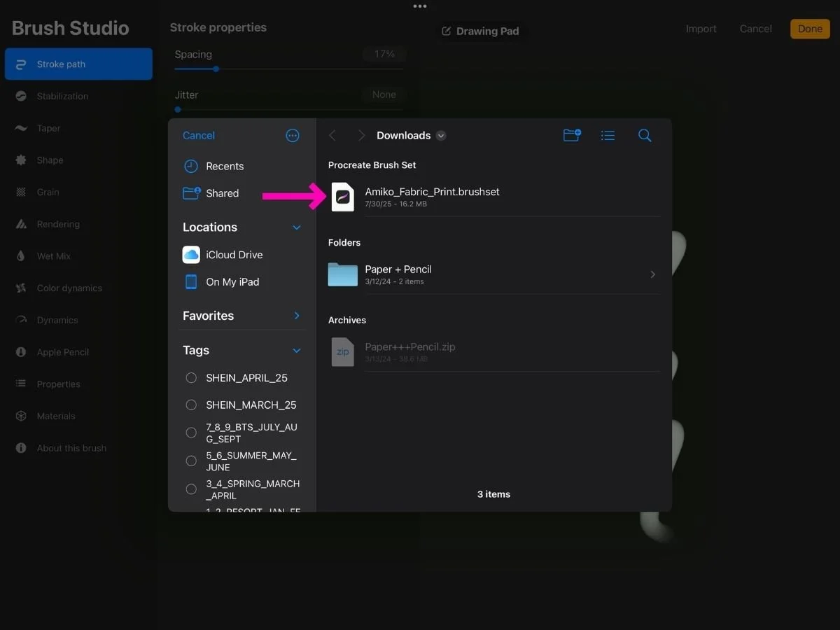840x630 pixels.
Task: Open the On My iPad icon
Action: coord(191,281)
